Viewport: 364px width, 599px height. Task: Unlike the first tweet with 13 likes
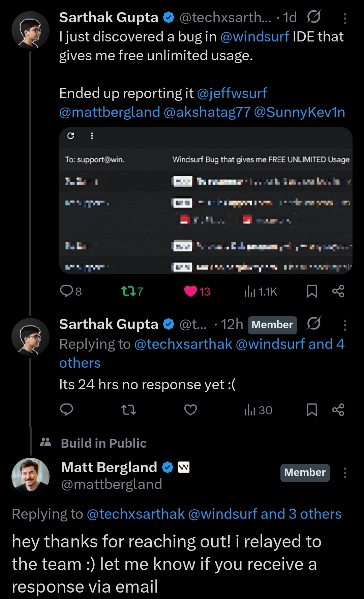[190, 291]
